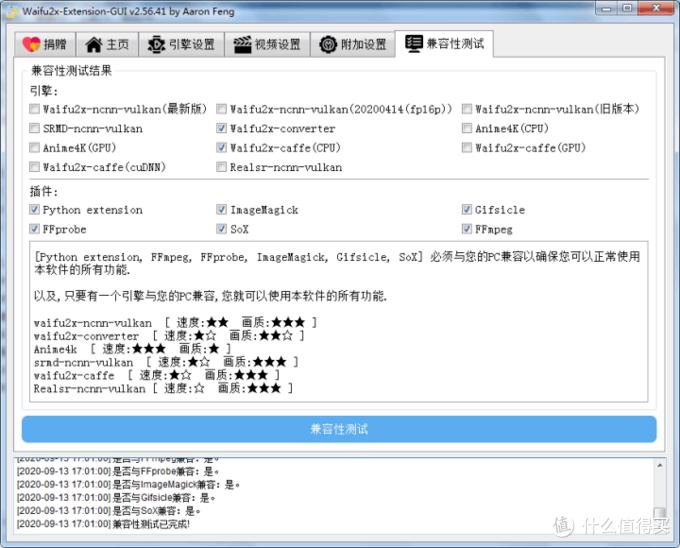680x548 pixels.
Task: Switch to the 主页 tab
Action: pos(107,44)
